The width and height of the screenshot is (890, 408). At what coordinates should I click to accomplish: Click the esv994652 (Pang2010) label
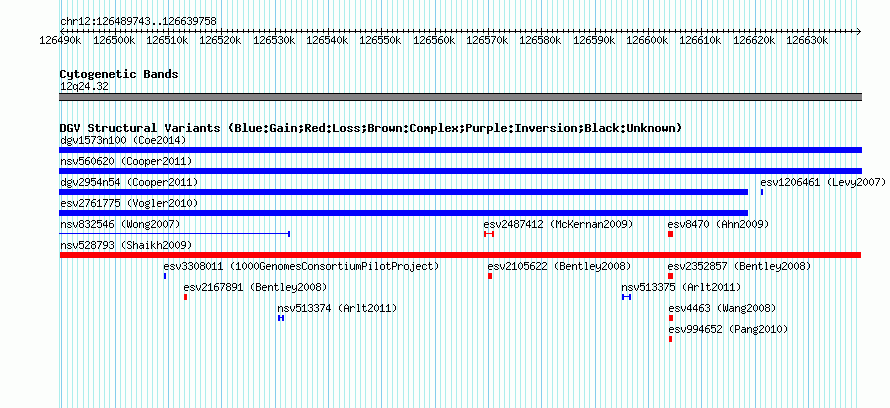728,329
